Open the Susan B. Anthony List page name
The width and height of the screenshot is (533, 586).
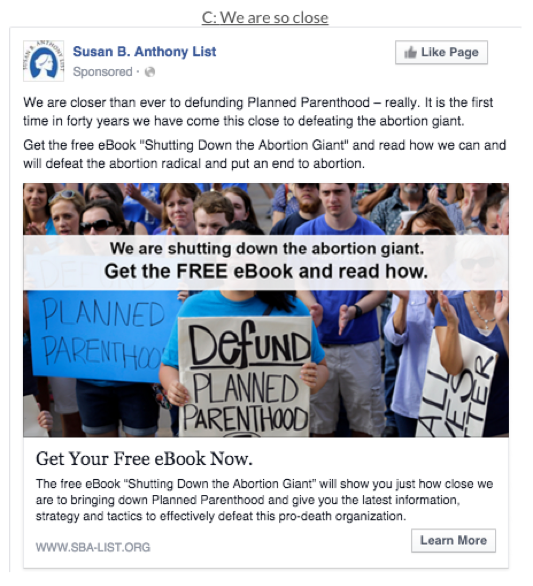pos(144,52)
